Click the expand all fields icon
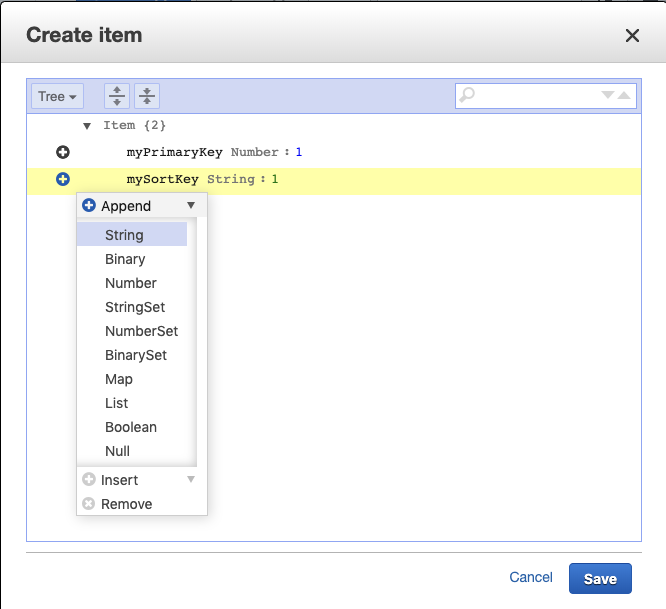 (x=117, y=96)
